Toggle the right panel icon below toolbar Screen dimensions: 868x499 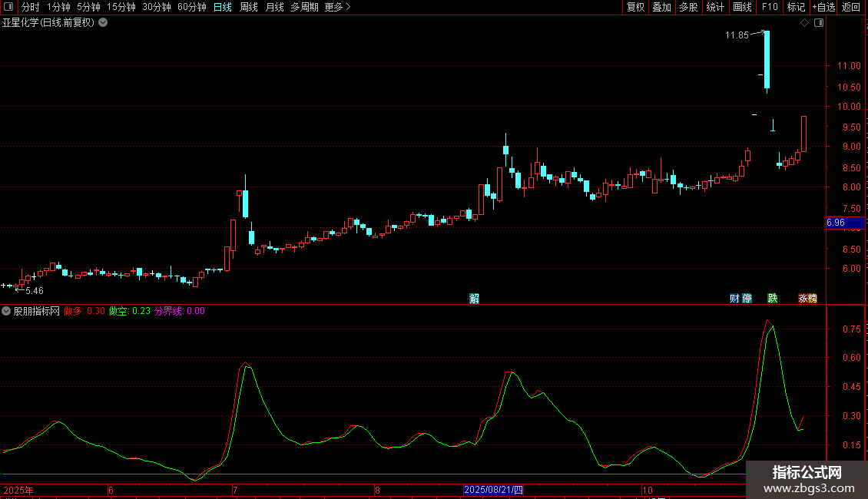tap(819, 23)
